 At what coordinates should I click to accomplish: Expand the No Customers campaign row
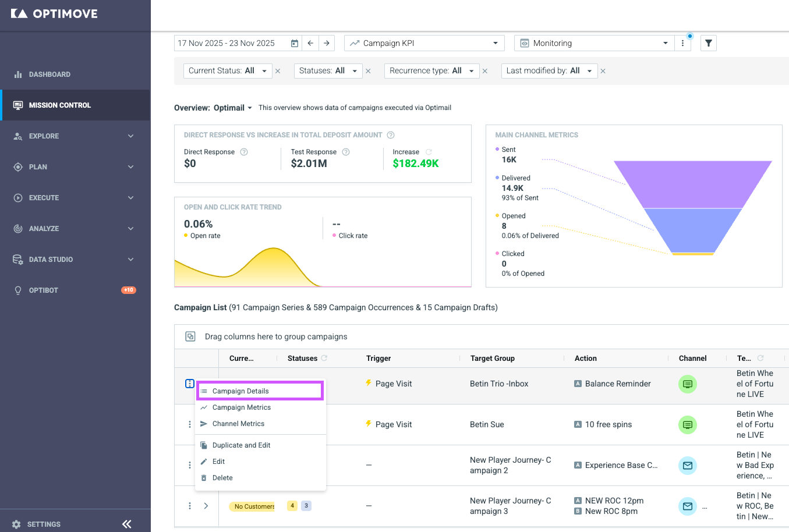pyautogui.click(x=206, y=506)
